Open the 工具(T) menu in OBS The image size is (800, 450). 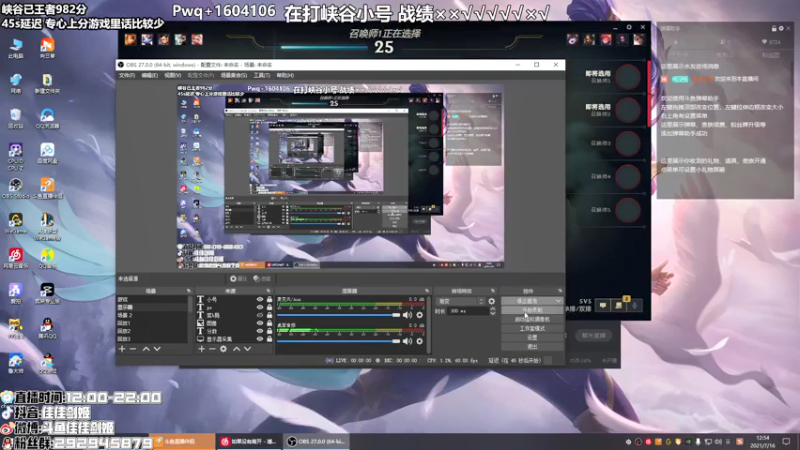[x=261, y=76]
